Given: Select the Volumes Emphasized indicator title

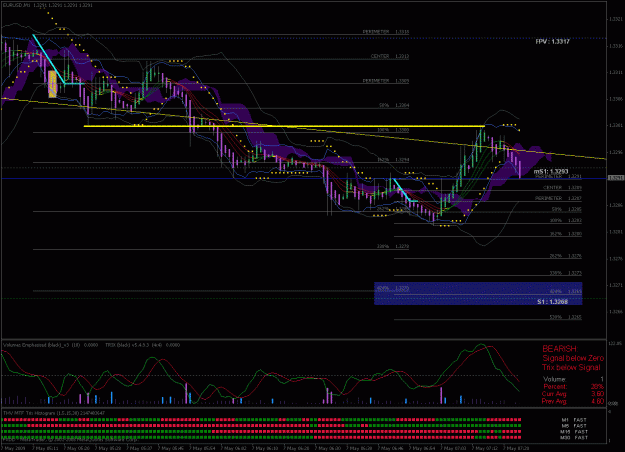Looking at the screenshot, I should tap(50, 345).
